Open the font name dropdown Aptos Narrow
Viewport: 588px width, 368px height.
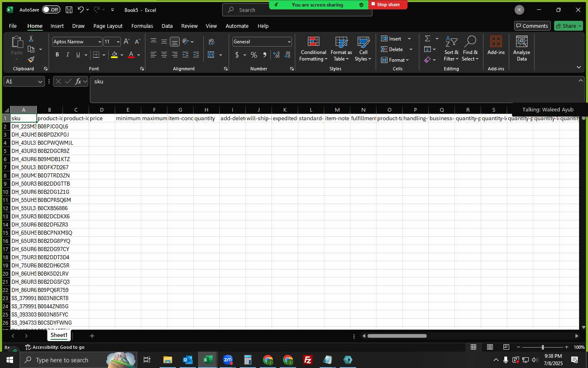100,42
